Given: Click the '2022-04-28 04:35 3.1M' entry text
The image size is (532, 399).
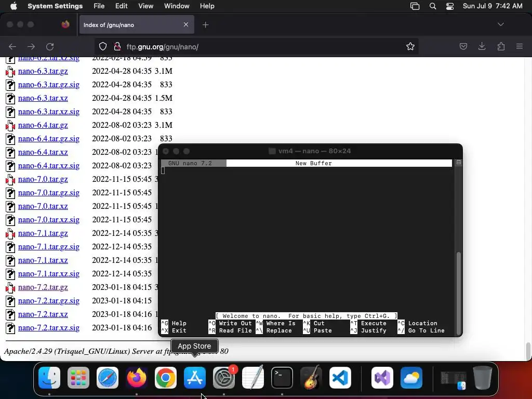Looking at the screenshot, I should [132, 71].
